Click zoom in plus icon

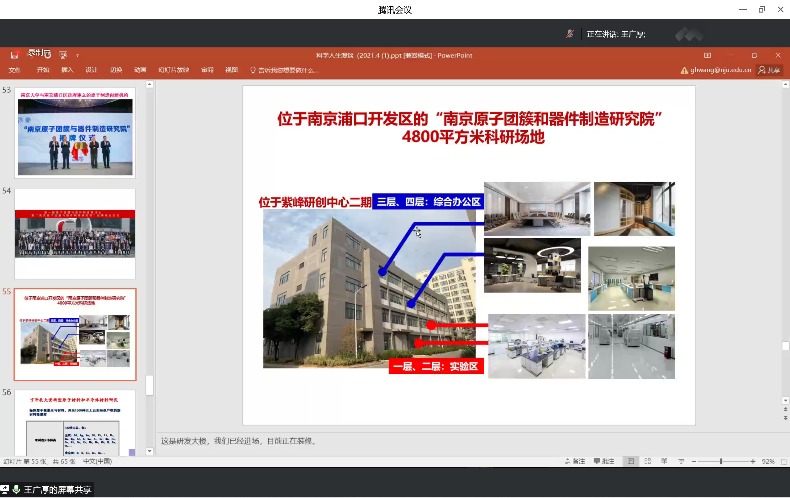[x=751, y=461]
